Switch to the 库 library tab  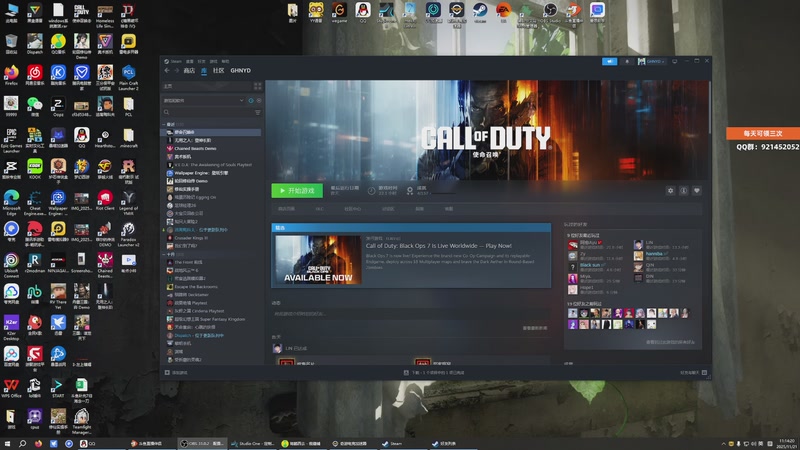coord(204,70)
